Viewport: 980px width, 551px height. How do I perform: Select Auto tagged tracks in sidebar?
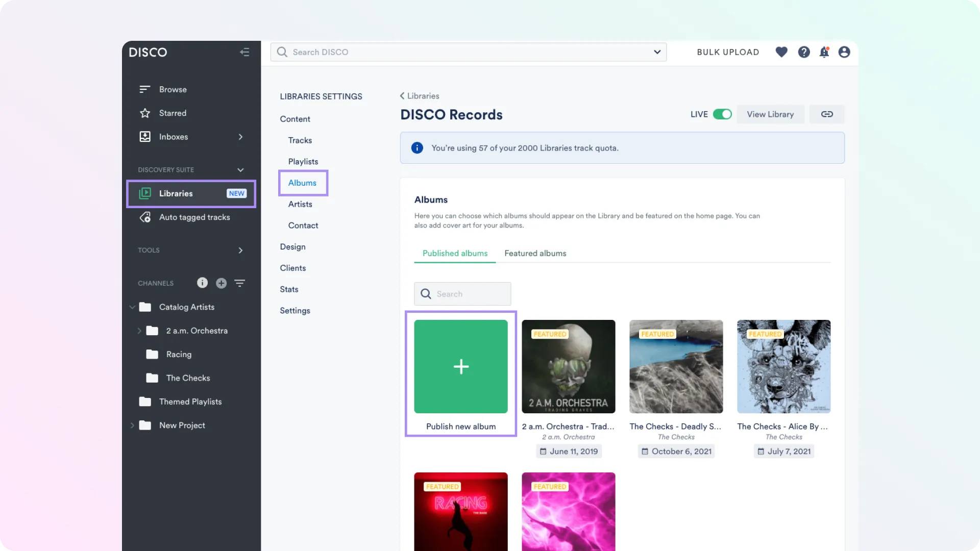click(x=194, y=217)
